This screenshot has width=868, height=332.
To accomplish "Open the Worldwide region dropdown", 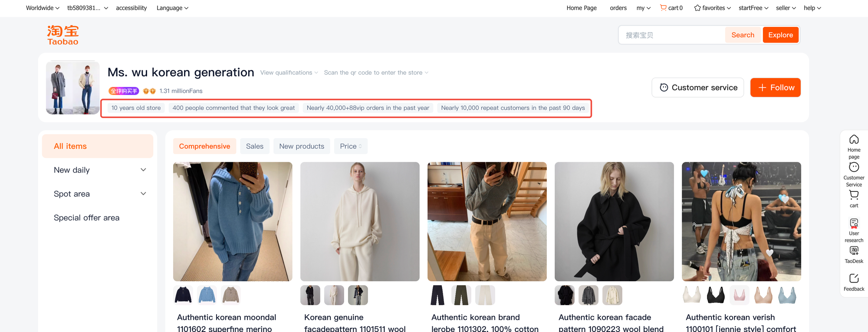I will click(x=43, y=8).
